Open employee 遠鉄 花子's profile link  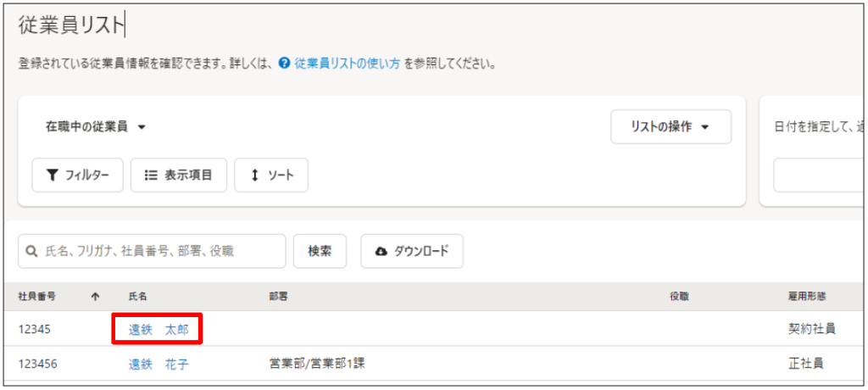coord(159,364)
